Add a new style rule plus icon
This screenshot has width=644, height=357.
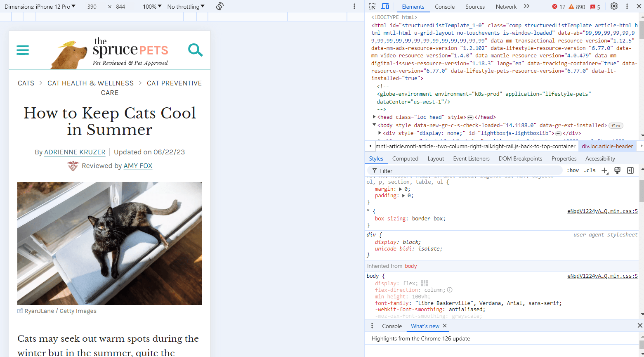click(x=605, y=170)
